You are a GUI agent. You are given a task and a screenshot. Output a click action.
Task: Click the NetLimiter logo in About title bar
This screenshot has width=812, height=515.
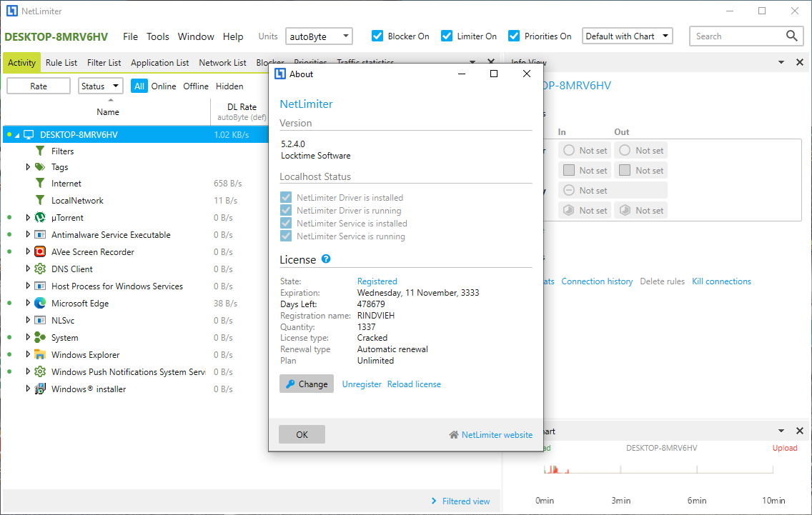[x=280, y=74]
